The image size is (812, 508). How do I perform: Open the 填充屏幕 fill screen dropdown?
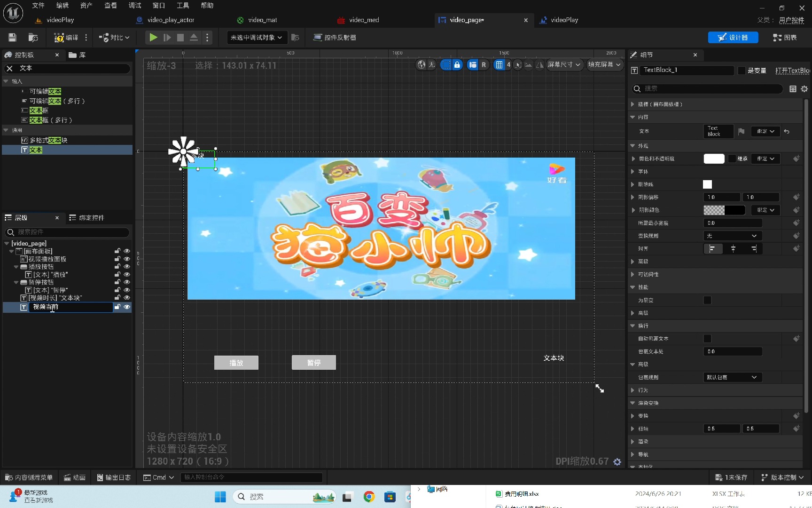[604, 65]
